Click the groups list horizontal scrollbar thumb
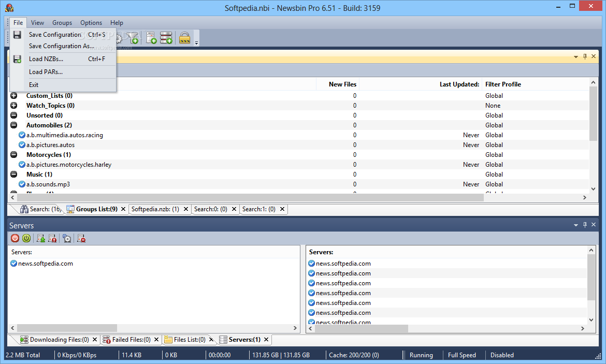 click(x=250, y=197)
